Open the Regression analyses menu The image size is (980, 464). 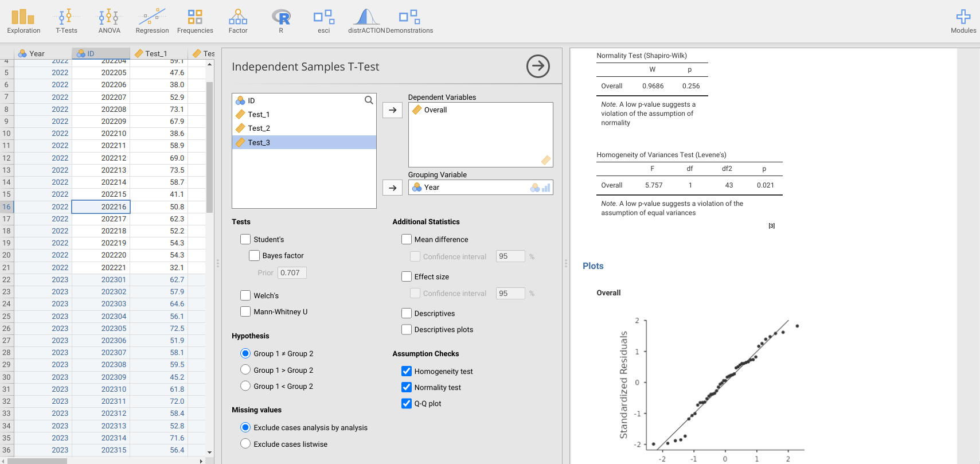tap(152, 21)
